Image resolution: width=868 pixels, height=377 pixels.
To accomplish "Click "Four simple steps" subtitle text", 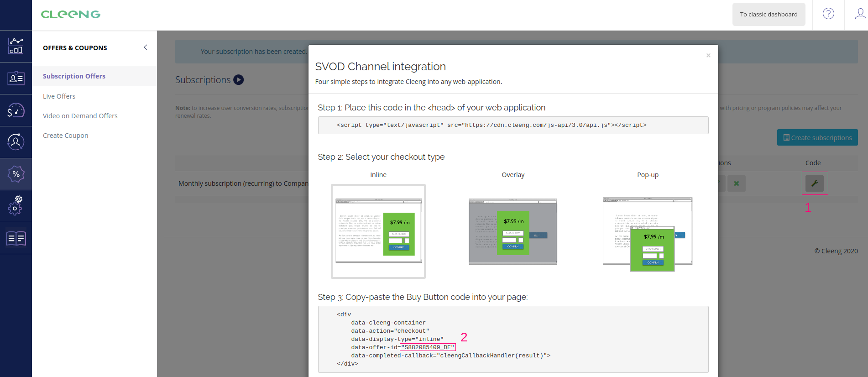I will click(x=408, y=82).
